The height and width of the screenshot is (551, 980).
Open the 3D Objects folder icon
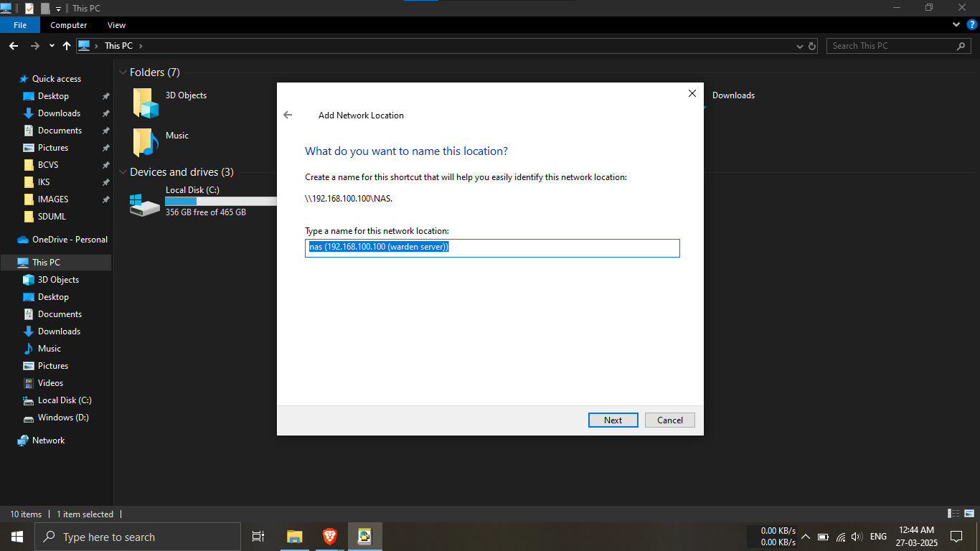click(145, 103)
